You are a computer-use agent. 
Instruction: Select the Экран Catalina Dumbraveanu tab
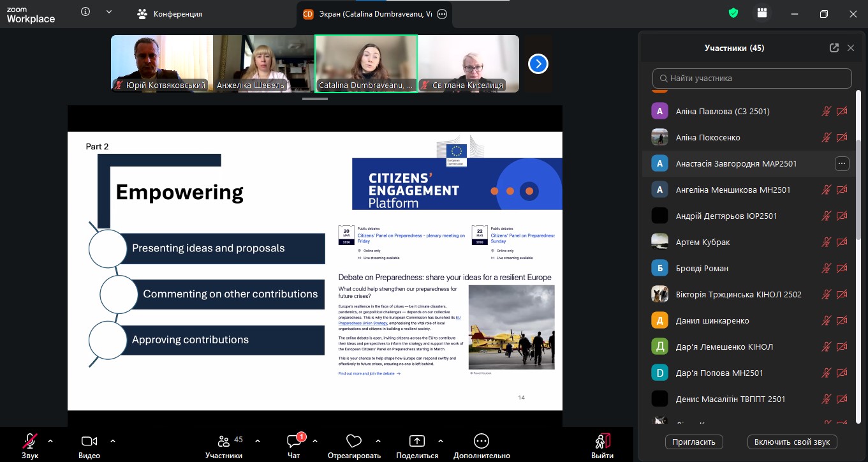368,14
